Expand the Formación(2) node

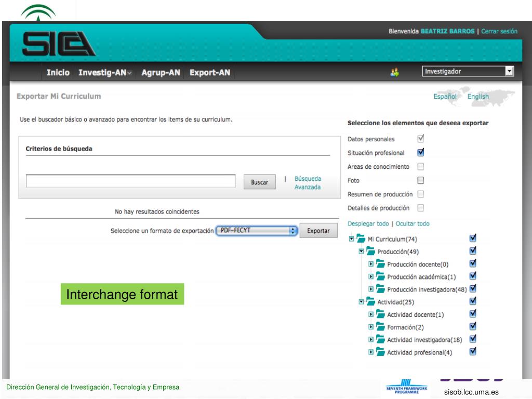click(x=371, y=327)
